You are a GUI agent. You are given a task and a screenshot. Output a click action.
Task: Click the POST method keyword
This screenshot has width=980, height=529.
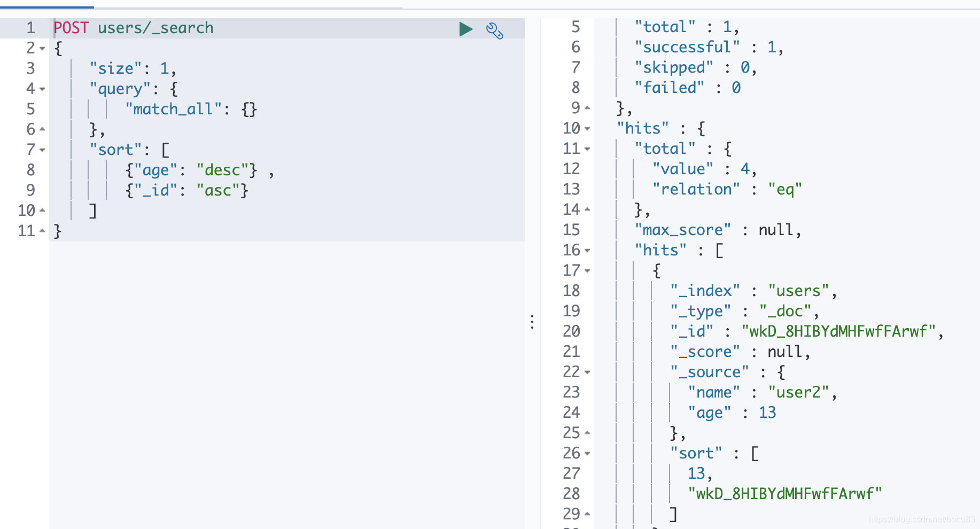71,28
